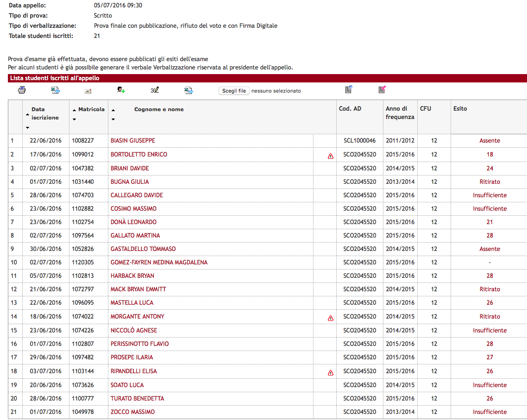Viewport: 527px width, 420px height.
Task: Click the document icon with pink pencil
Action: tap(382, 89)
